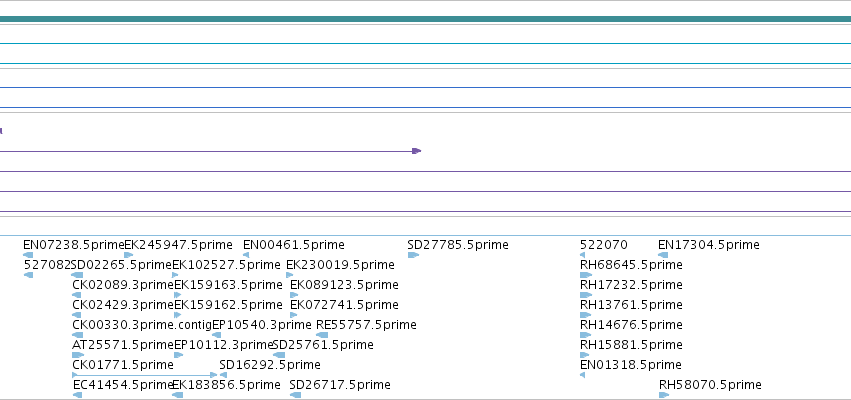Select the CK00330.3prime.contig label
The width and height of the screenshot is (851, 400).
[142, 325]
